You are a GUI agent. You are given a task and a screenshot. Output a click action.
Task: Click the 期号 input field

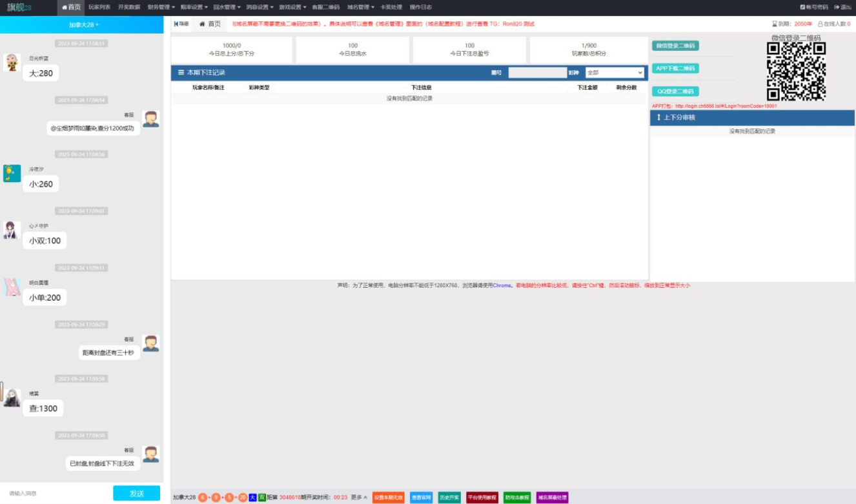[x=536, y=73]
